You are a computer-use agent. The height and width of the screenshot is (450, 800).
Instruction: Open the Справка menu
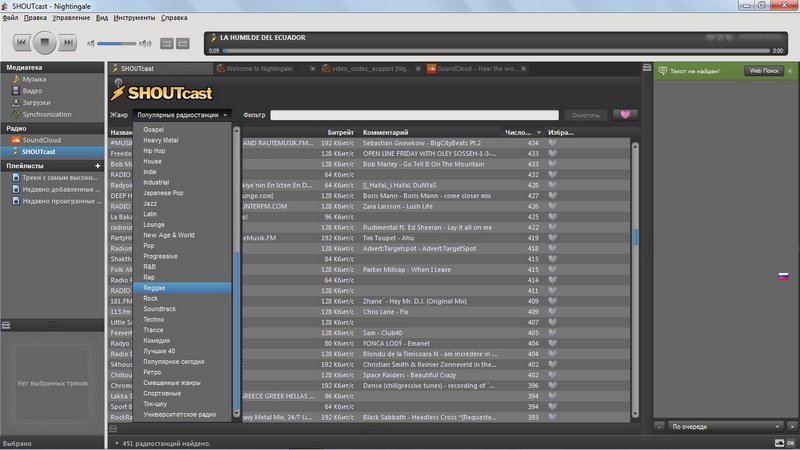[x=174, y=17]
